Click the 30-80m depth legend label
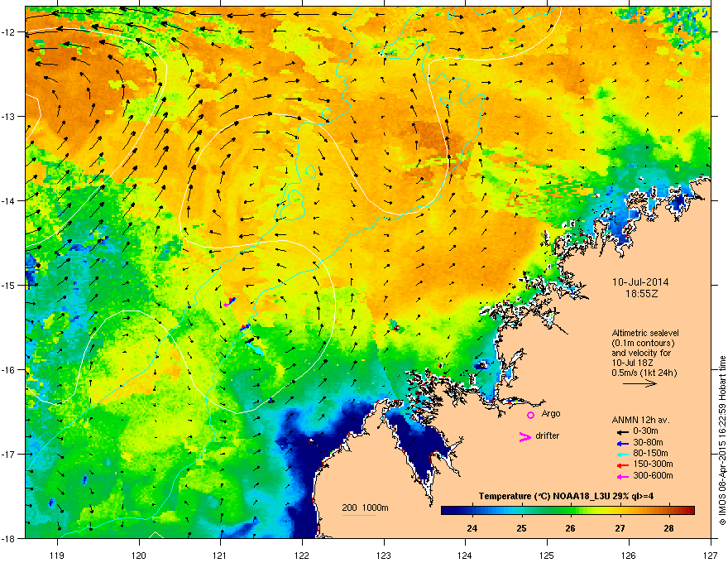 click(x=648, y=443)
